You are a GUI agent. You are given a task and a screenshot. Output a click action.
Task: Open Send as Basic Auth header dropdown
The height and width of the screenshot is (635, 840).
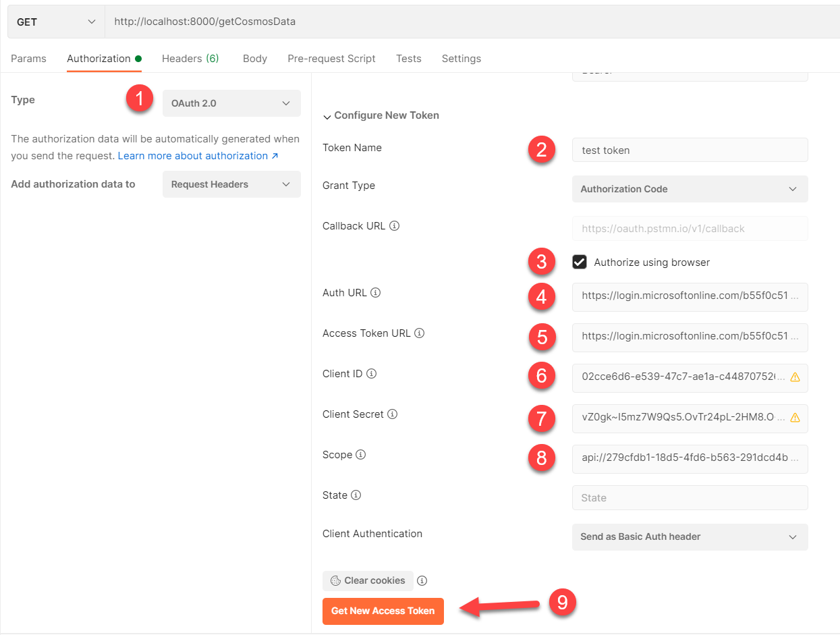(690, 537)
